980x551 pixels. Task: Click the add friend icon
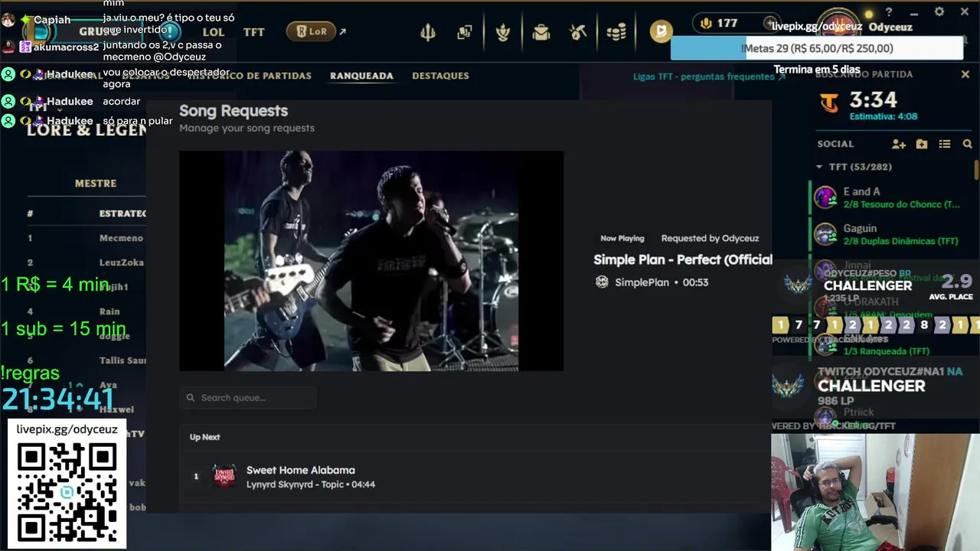[899, 144]
